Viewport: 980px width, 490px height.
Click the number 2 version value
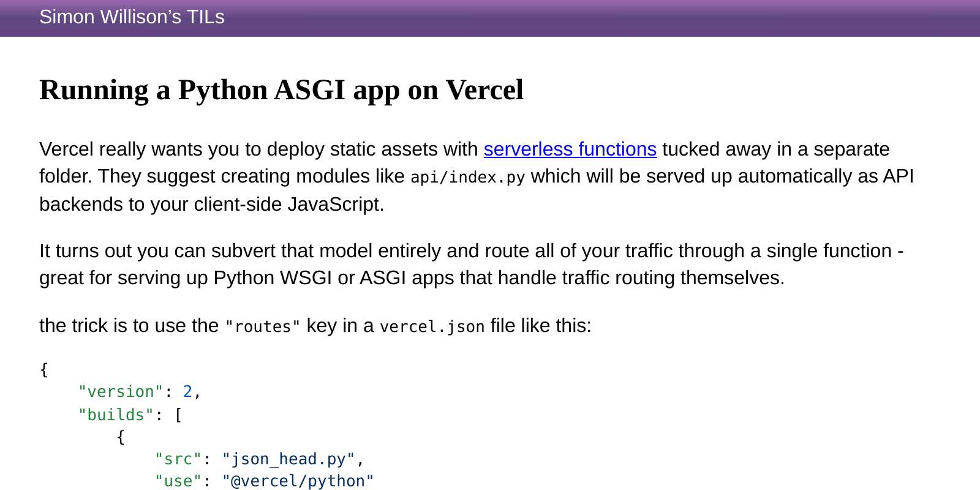(187, 391)
